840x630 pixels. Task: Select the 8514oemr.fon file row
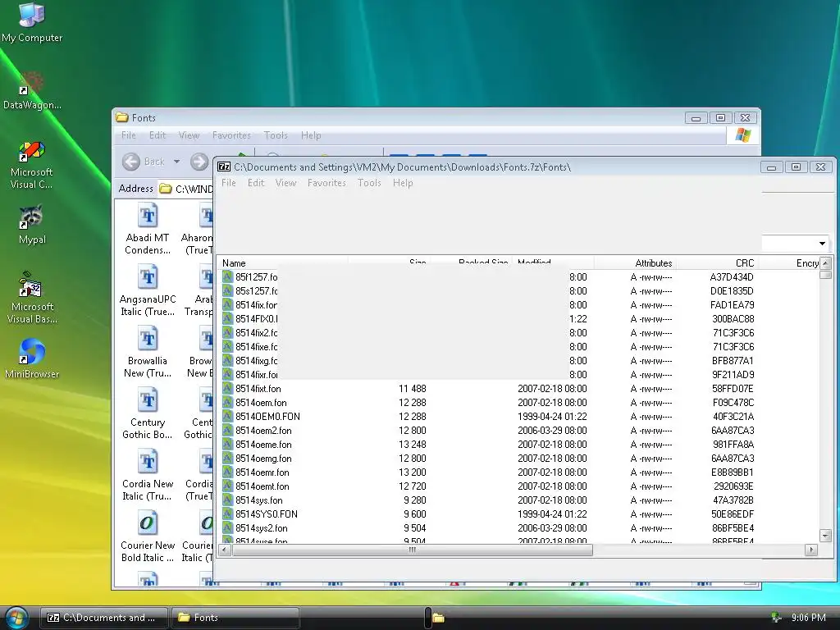click(x=518, y=472)
